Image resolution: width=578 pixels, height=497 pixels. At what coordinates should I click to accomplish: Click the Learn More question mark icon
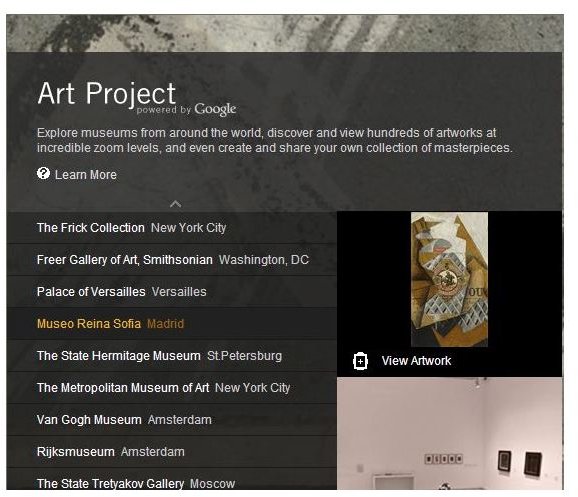43,173
